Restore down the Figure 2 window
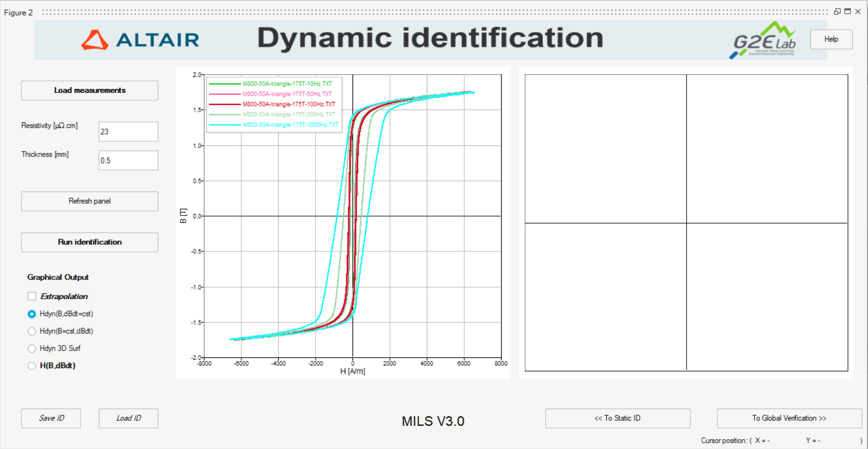Image resolution: width=868 pixels, height=449 pixels. point(837,12)
